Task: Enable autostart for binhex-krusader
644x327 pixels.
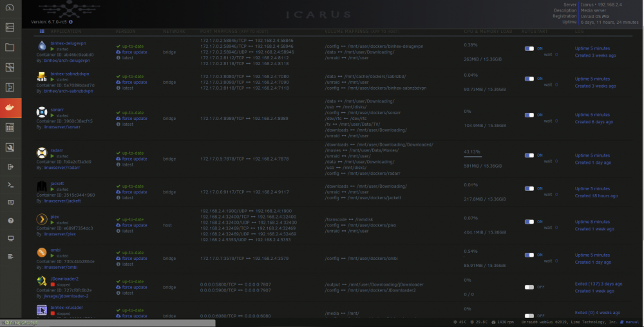Action: (529, 315)
